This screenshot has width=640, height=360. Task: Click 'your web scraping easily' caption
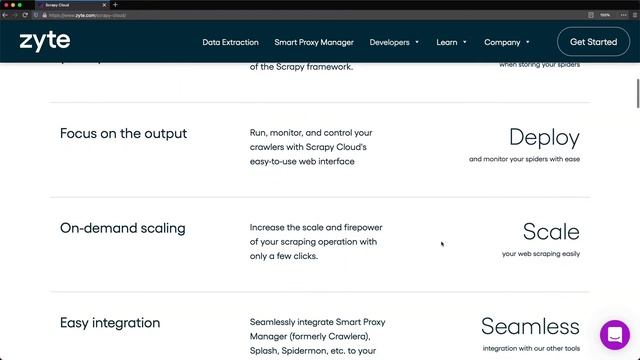pyautogui.click(x=541, y=254)
